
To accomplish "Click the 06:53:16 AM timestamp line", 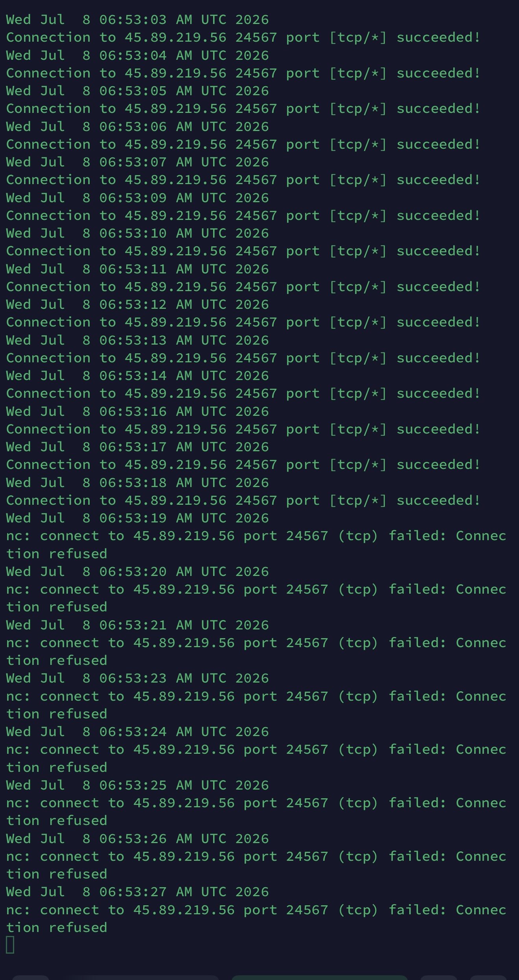I will [x=138, y=411].
